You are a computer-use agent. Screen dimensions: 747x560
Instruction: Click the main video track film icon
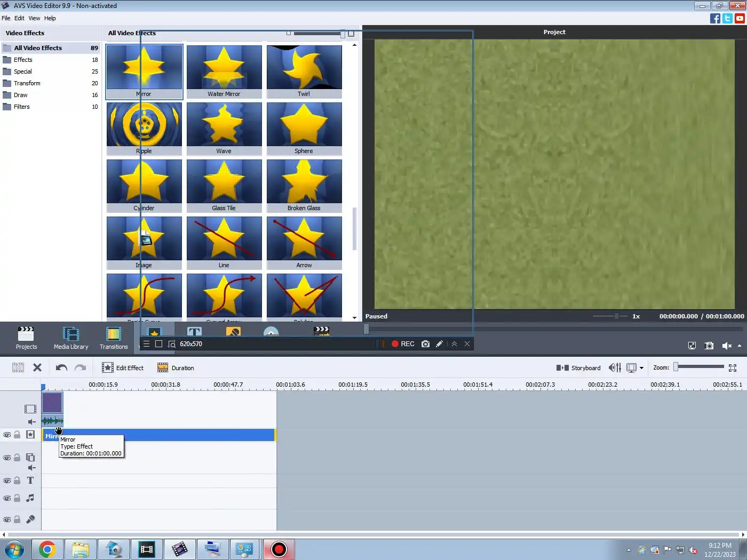tap(30, 409)
